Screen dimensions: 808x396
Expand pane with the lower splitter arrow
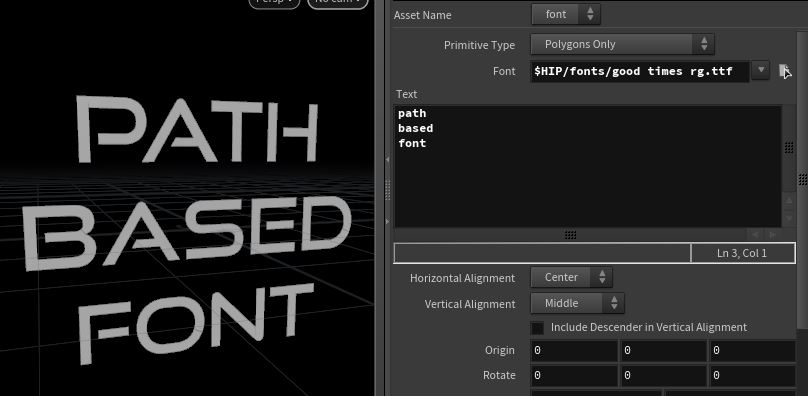[388, 221]
